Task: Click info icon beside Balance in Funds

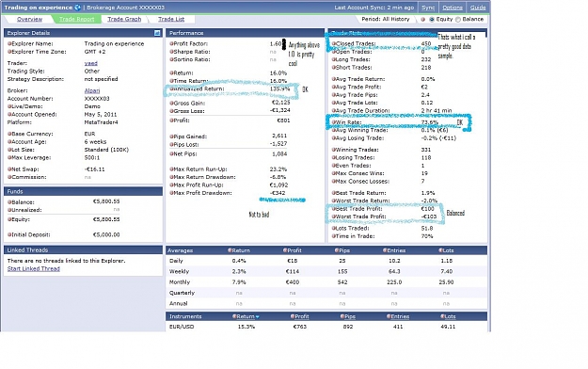Action: (x=9, y=202)
